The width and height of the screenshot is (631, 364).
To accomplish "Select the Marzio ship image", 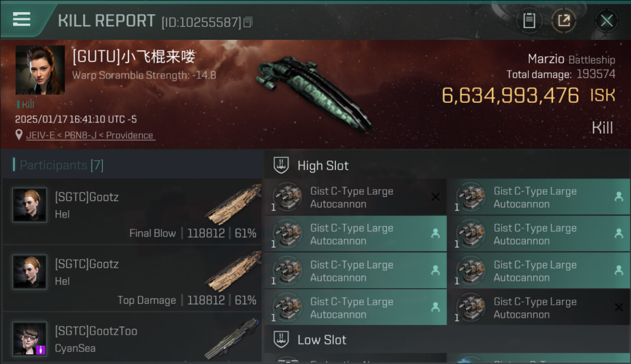I will [x=314, y=92].
